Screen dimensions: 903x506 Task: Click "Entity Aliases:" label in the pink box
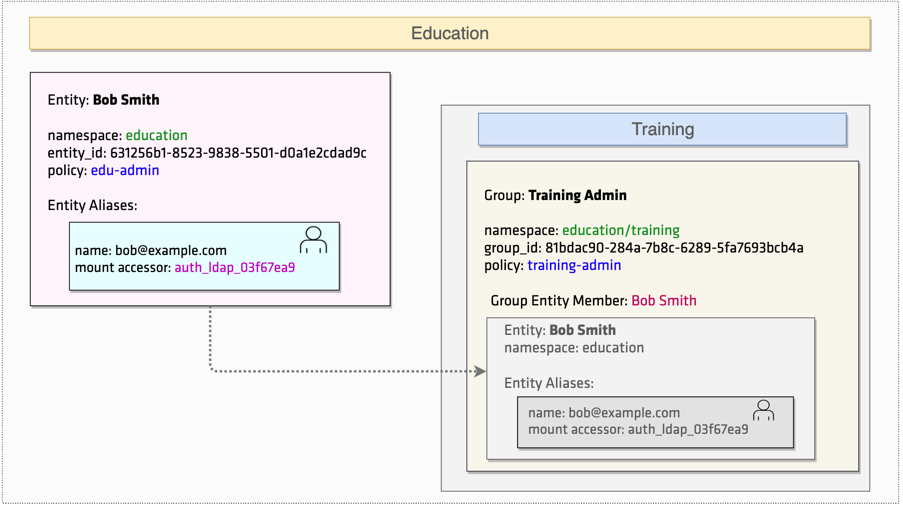93,205
